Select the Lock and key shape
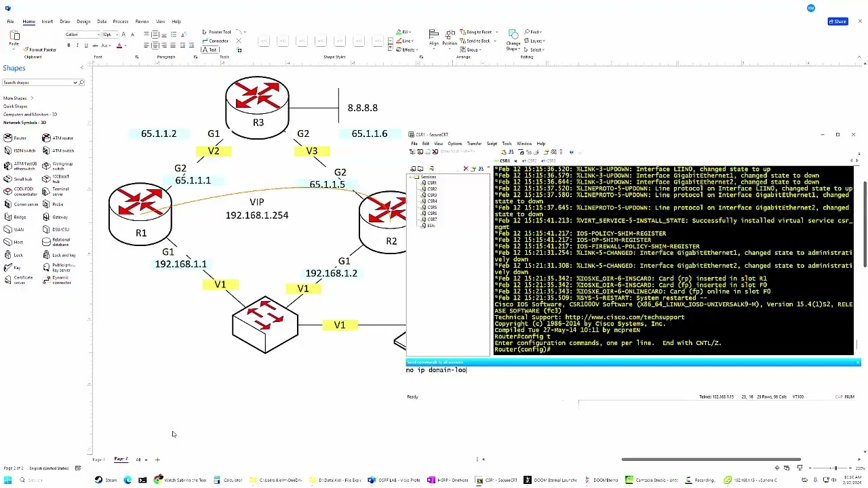The width and height of the screenshot is (868, 488). (x=58, y=255)
